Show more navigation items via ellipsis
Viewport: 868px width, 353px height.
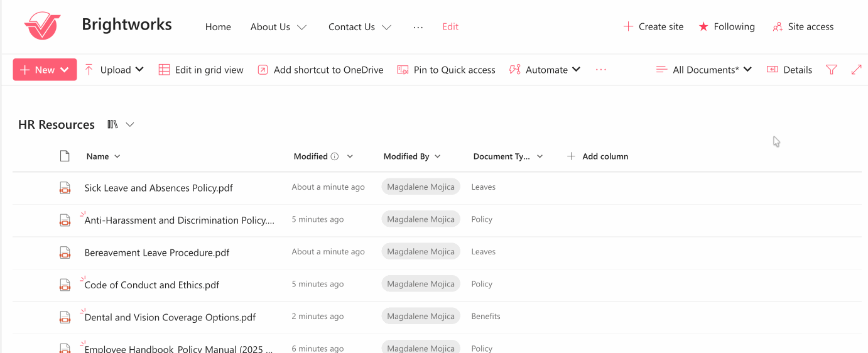418,27
